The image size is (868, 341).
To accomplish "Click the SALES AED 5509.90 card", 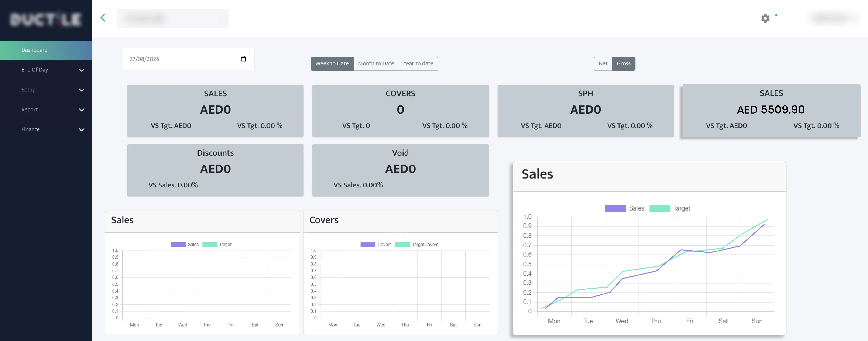I will 771,111.
